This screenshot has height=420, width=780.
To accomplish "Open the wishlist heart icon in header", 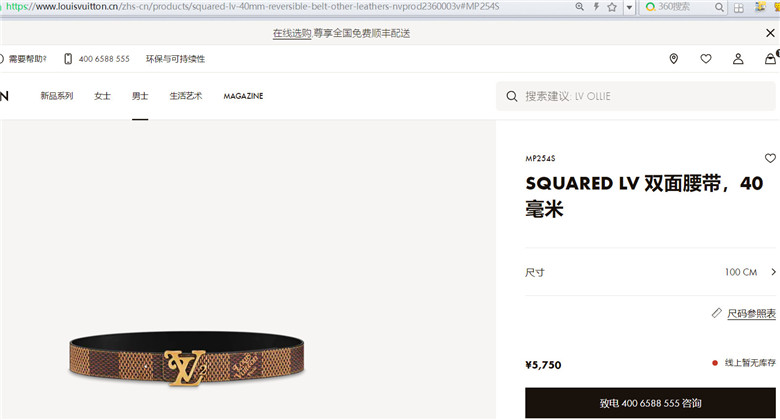I will coord(706,59).
